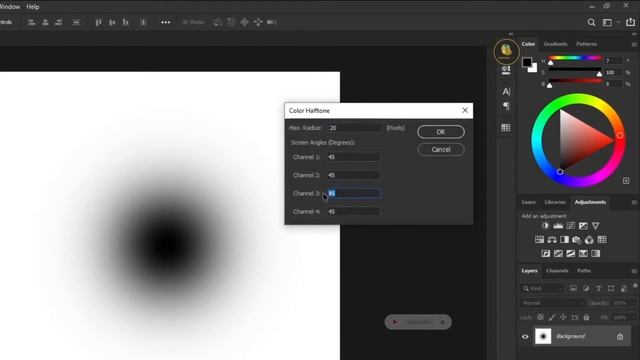Open the Help menu
Image resolution: width=640 pixels, height=360 pixels.
click(33, 7)
